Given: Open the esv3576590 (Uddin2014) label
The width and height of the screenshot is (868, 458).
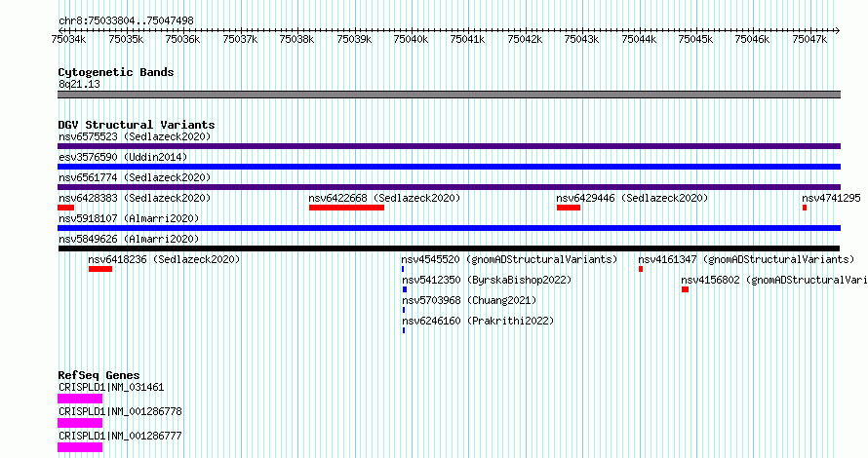Looking at the screenshot, I should (x=123, y=157).
